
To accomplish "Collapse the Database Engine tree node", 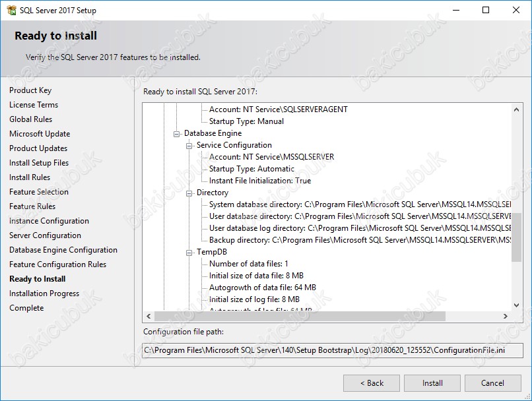I will 176,134.
